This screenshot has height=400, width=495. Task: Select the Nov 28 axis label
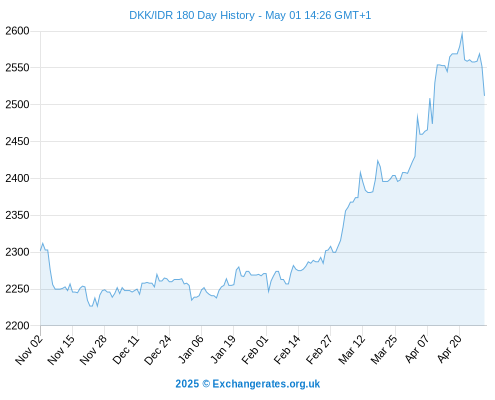(94, 349)
